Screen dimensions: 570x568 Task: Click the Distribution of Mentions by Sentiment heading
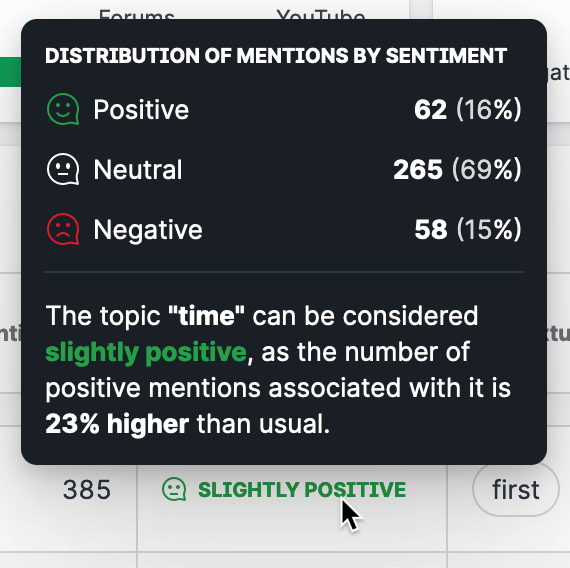[276, 56]
